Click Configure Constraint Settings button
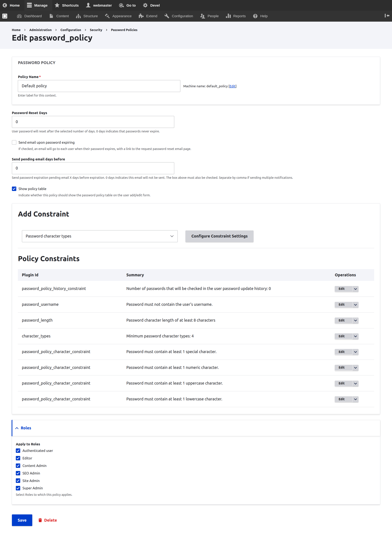The image size is (392, 555). tap(219, 236)
